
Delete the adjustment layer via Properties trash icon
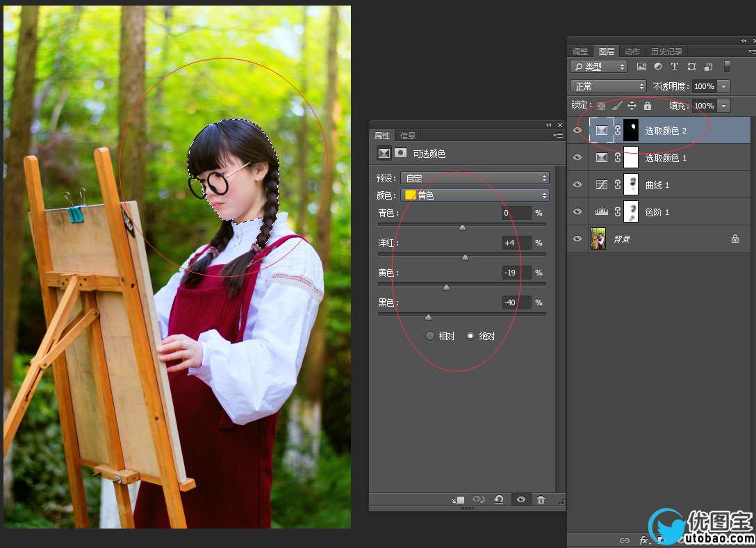tap(541, 500)
